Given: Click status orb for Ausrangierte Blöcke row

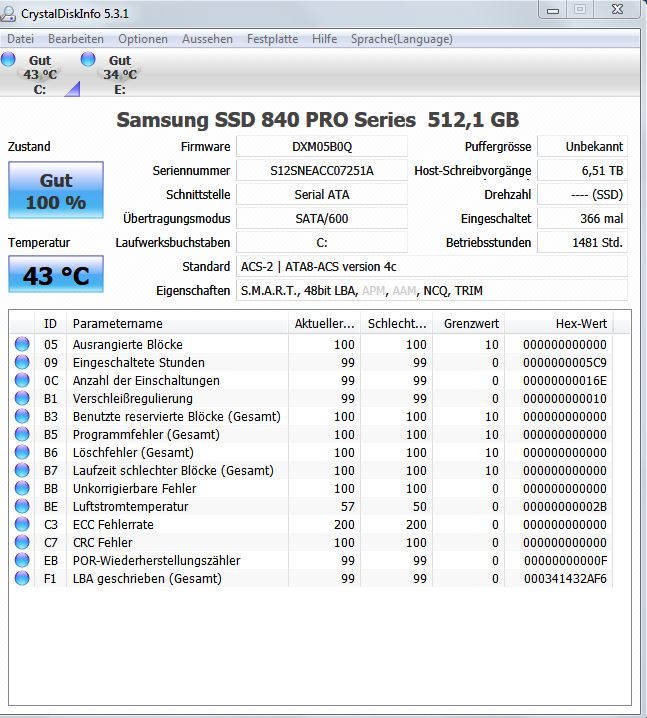Looking at the screenshot, I should [x=22, y=344].
